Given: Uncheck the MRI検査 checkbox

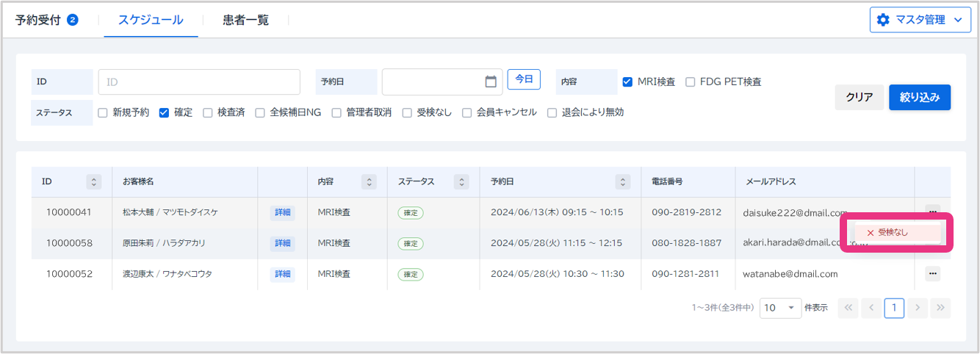Looking at the screenshot, I should (627, 82).
